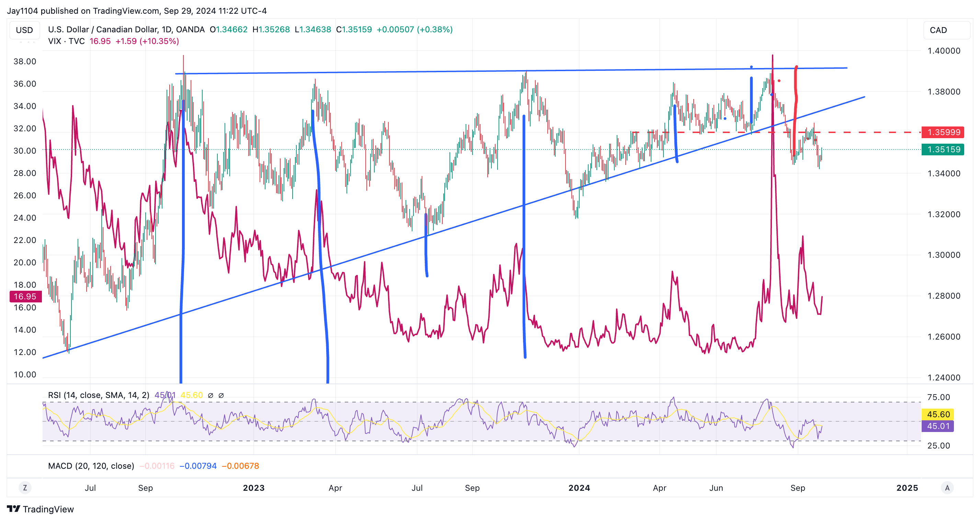
Task: Click the 1.40000 label on price axis
Action: pyautogui.click(x=944, y=51)
